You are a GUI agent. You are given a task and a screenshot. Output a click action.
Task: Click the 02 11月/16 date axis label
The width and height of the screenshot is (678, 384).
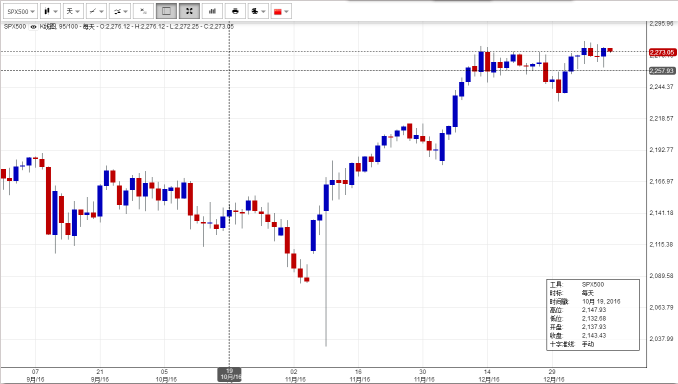coord(294,375)
